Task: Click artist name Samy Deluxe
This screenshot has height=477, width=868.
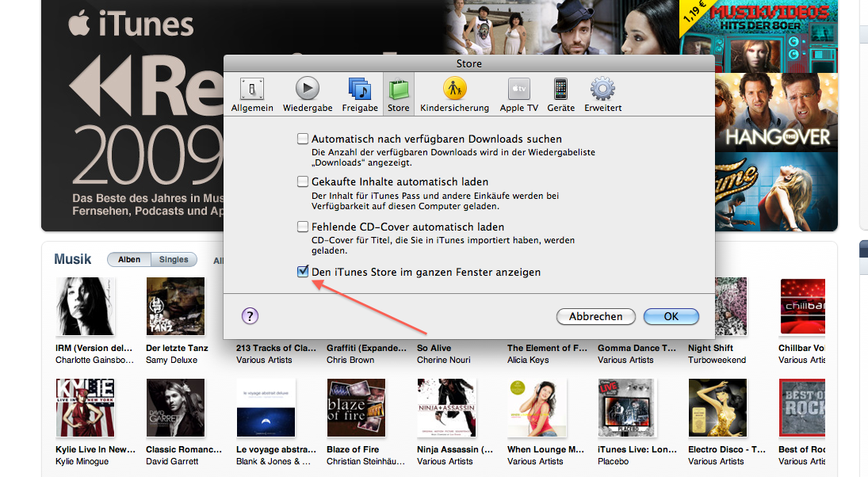Action: click(x=171, y=361)
